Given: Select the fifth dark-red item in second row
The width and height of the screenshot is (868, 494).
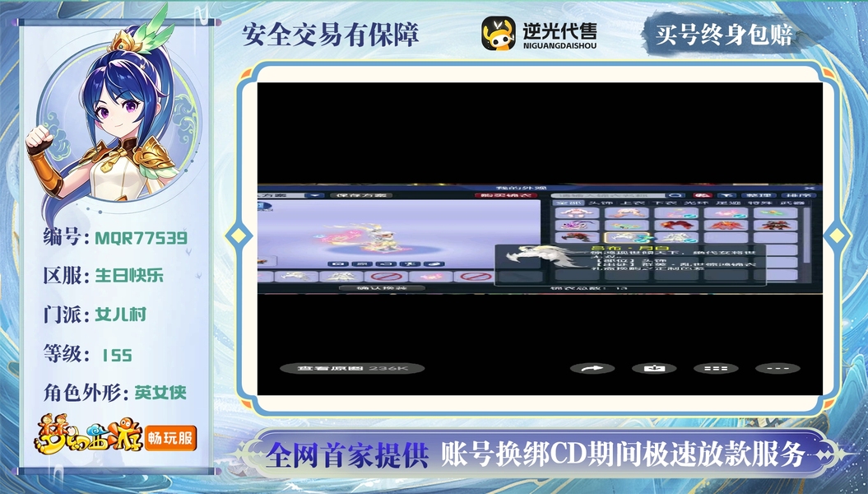Looking at the screenshot, I should (x=776, y=226).
